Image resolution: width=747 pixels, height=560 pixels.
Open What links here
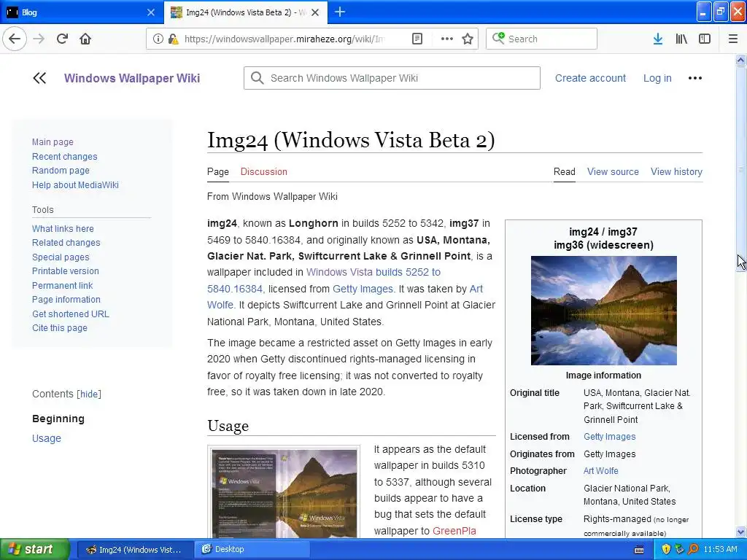pyautogui.click(x=63, y=228)
